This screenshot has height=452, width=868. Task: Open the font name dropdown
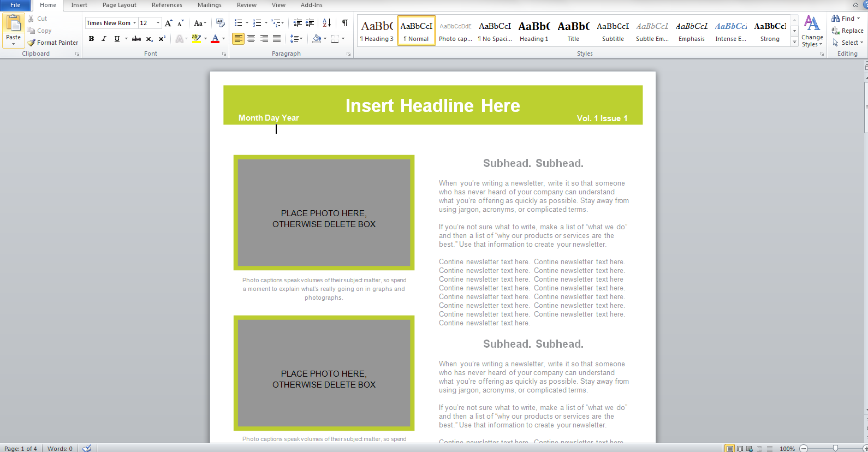point(134,23)
